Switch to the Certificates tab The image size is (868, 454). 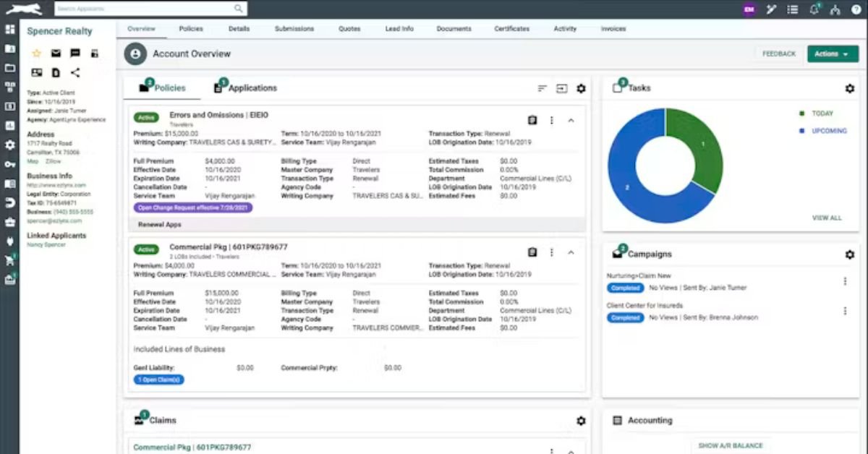click(x=511, y=29)
